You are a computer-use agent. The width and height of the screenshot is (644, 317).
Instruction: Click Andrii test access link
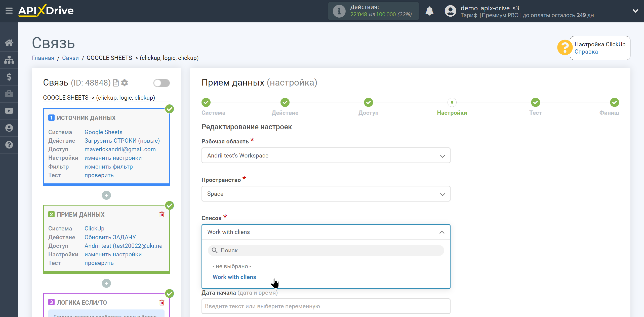[123, 246]
